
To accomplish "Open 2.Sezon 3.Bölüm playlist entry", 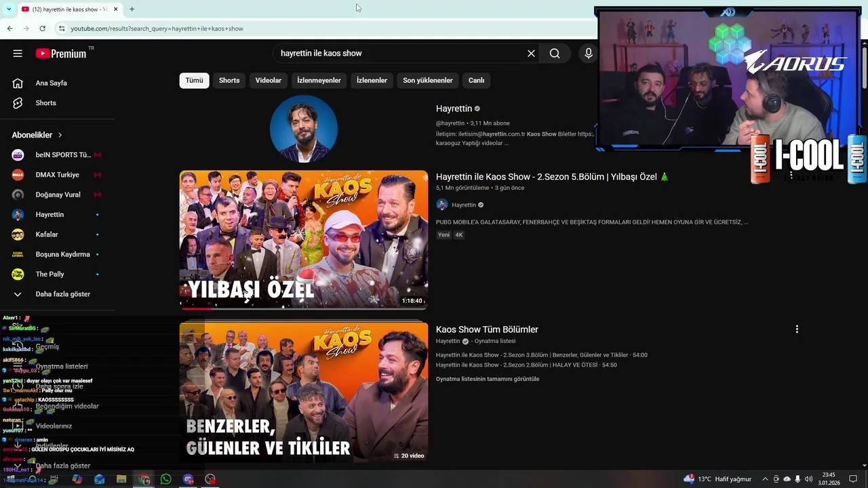I will click(x=542, y=355).
